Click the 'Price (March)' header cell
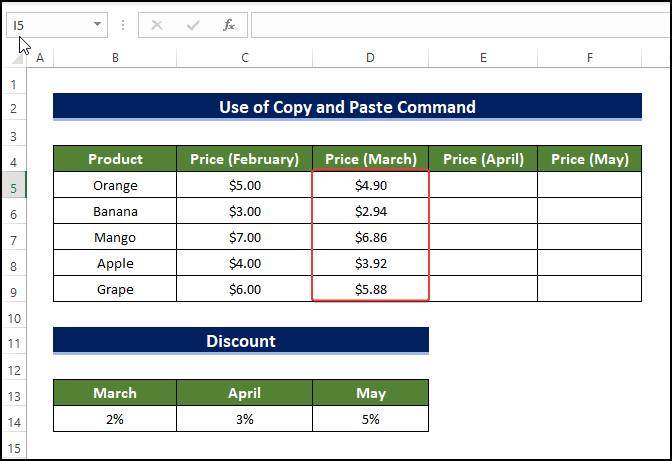Viewport: 672px width, 461px height. pyautogui.click(x=371, y=159)
